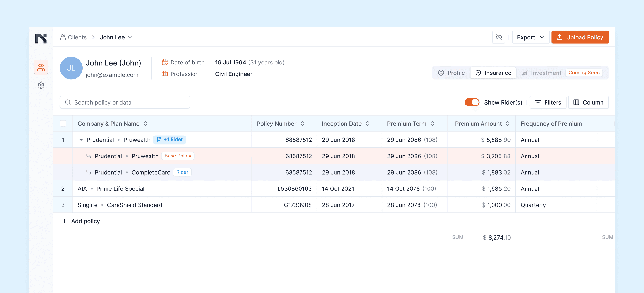The height and width of the screenshot is (293, 644).
Task: Enable the Show Rider(s) toggle
Action: coord(472,102)
